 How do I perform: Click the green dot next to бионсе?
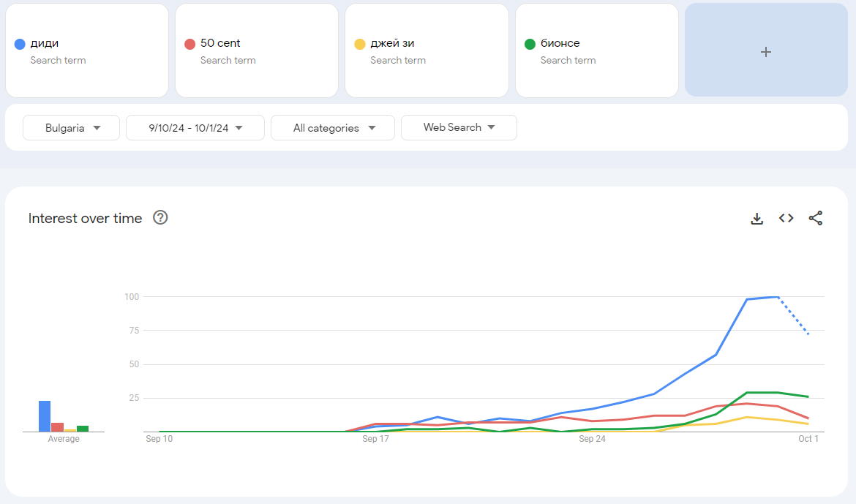[x=529, y=43]
